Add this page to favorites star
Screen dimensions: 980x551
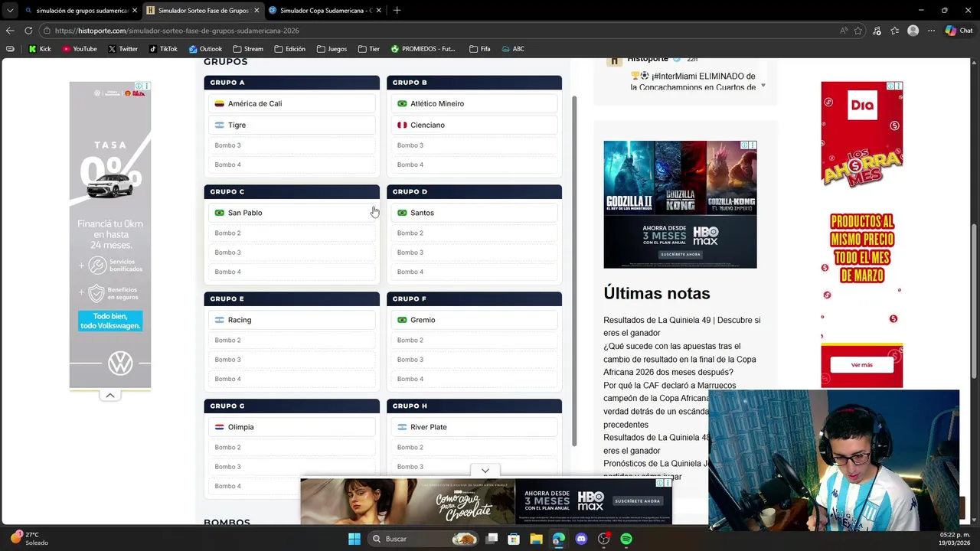(x=858, y=31)
